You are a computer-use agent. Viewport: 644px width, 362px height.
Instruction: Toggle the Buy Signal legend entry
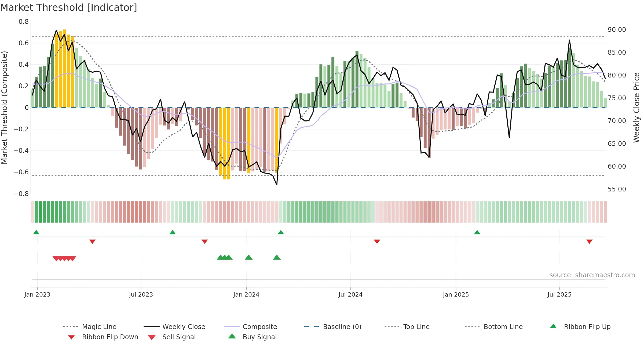[252, 337]
